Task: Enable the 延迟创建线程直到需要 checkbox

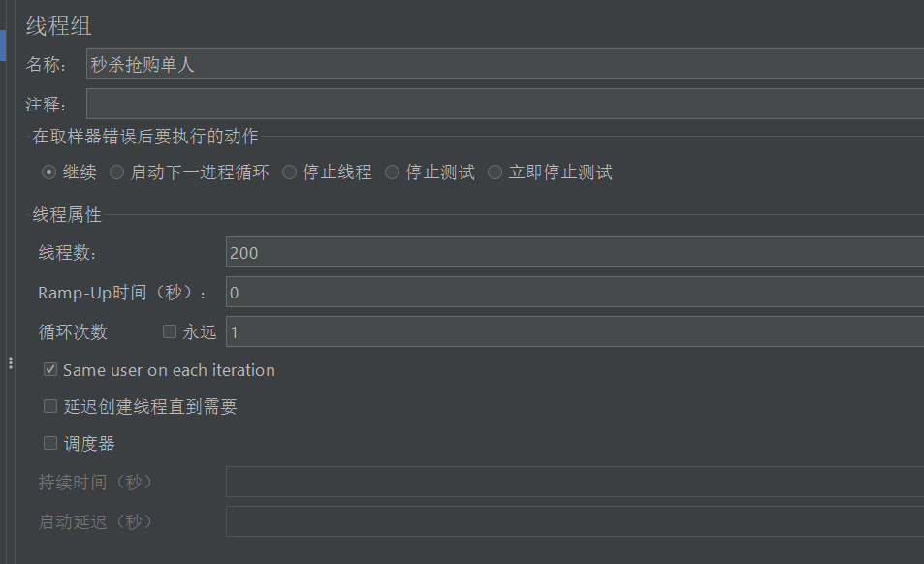Action: tap(49, 406)
